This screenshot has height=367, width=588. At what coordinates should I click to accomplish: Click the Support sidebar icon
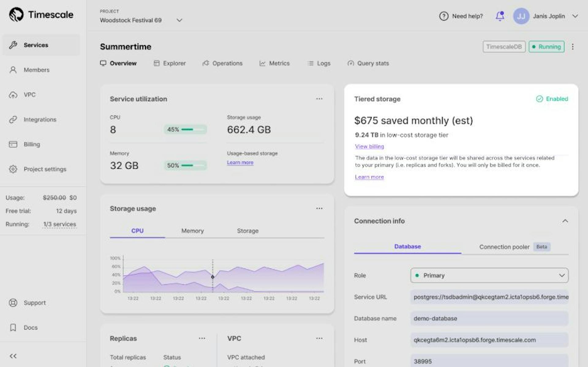click(13, 303)
